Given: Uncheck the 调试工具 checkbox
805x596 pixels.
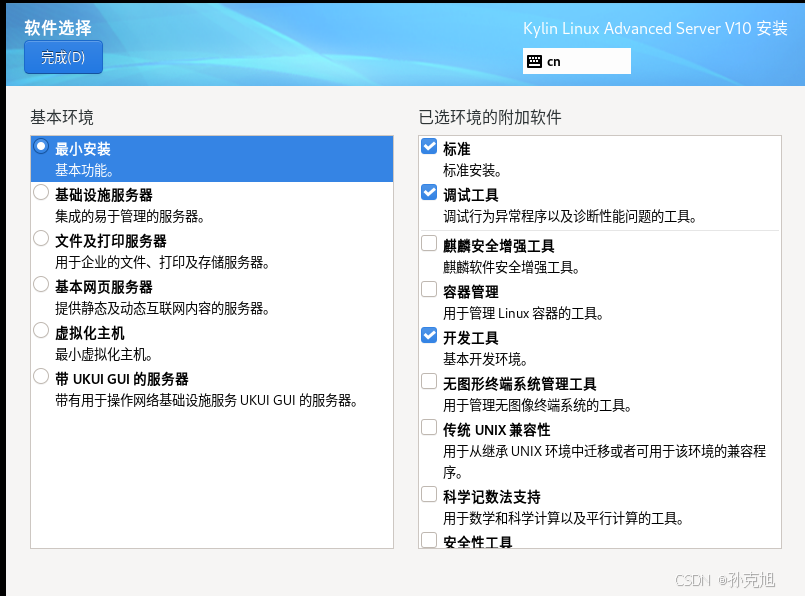Looking at the screenshot, I should tap(429, 193).
